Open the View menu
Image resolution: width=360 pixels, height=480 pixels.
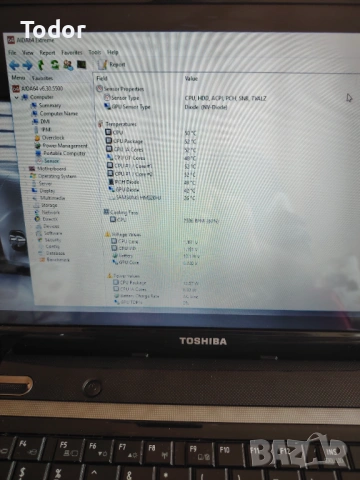28,53
